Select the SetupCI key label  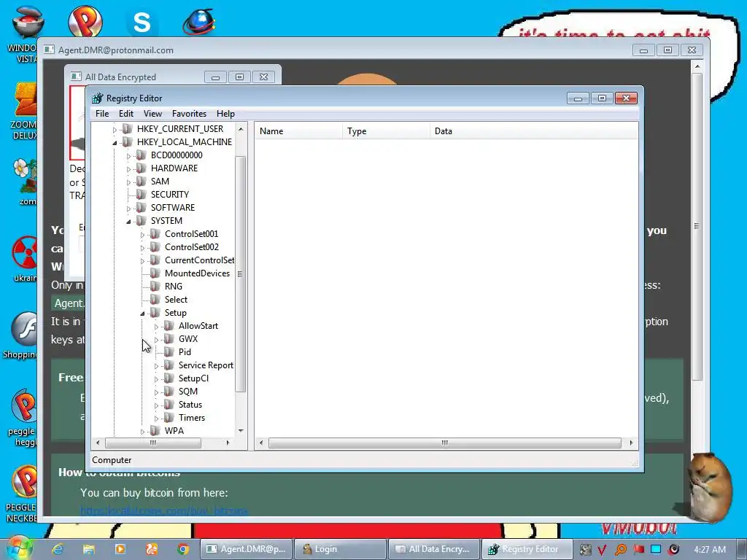[x=193, y=378]
